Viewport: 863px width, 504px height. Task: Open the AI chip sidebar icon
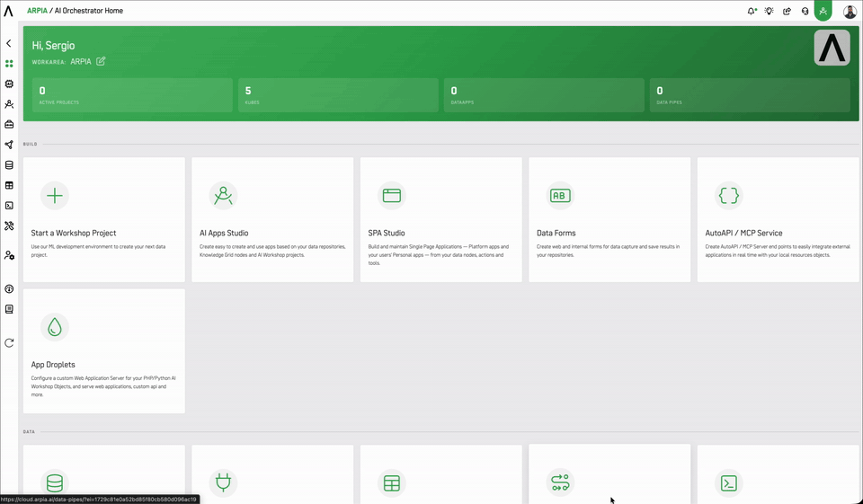tap(9, 84)
